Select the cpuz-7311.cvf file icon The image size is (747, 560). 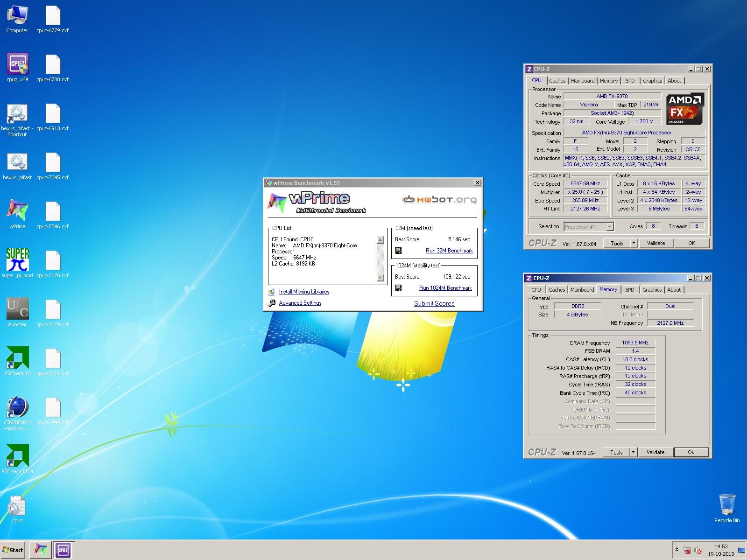(x=53, y=362)
